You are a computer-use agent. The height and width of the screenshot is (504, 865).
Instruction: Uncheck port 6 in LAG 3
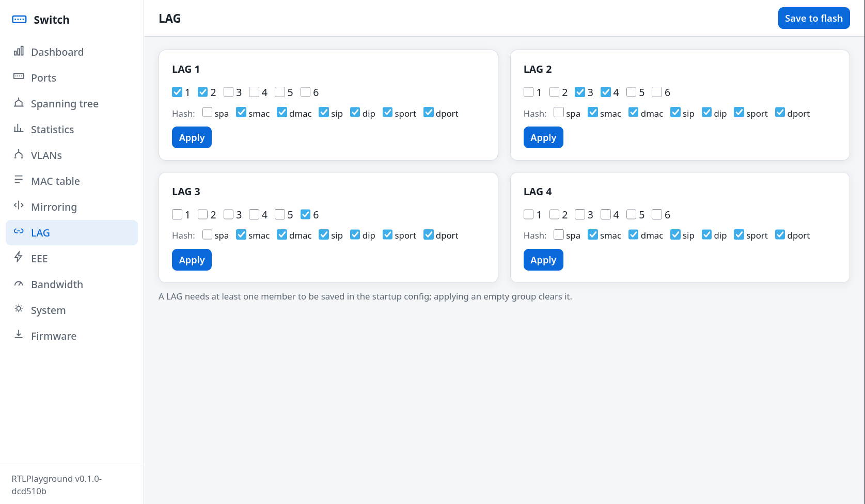tap(306, 214)
